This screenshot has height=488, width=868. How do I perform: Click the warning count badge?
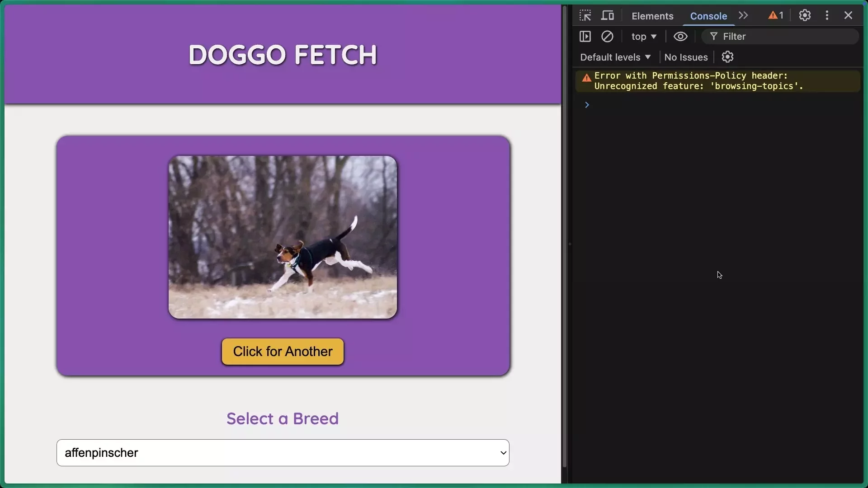(776, 15)
